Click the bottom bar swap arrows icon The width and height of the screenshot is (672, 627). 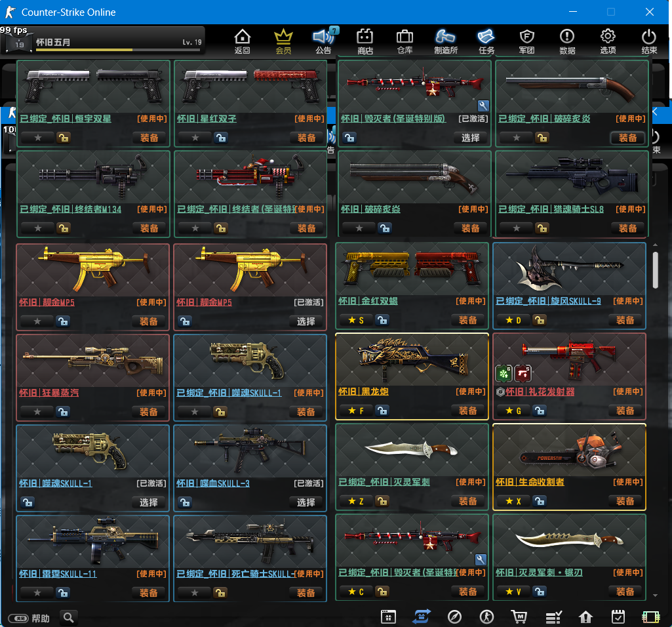pos(422,617)
